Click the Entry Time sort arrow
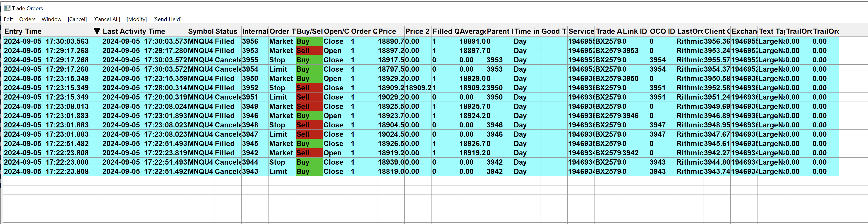This screenshot has height=224, width=868. tap(97, 31)
